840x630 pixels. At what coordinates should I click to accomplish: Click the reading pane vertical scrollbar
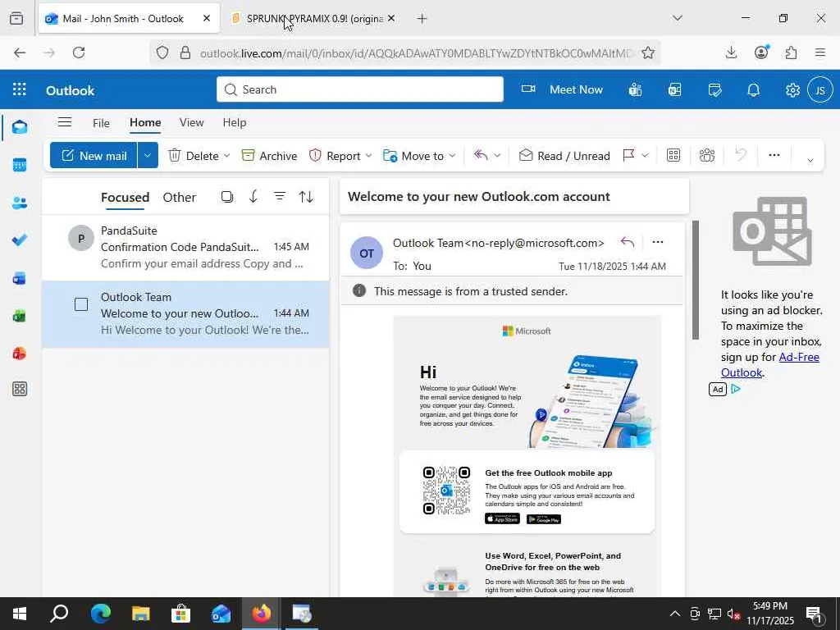tap(696, 280)
